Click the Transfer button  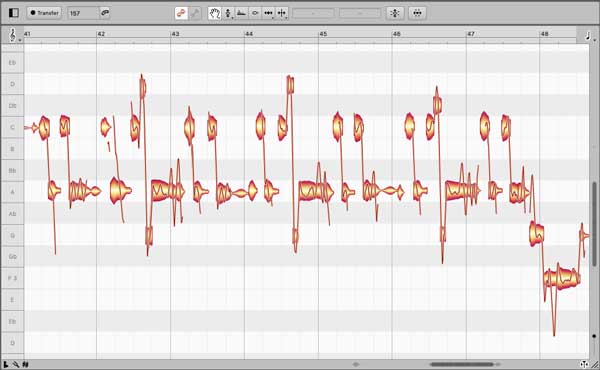pyautogui.click(x=44, y=13)
